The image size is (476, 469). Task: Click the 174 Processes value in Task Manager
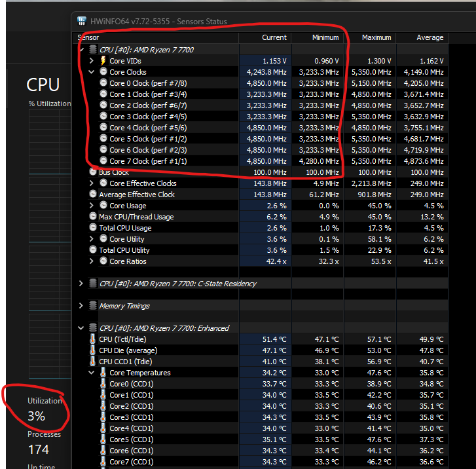38,449
